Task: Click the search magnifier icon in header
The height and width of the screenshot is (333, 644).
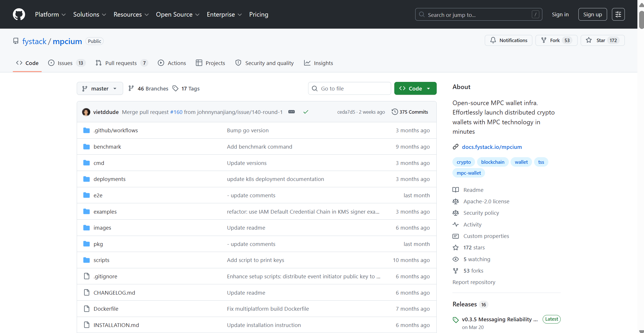Action: (x=422, y=14)
